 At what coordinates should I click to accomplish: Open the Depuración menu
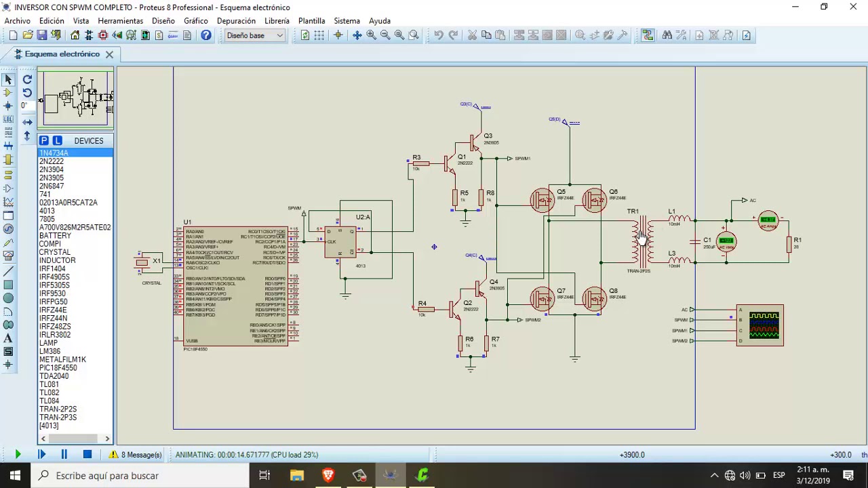coord(236,21)
